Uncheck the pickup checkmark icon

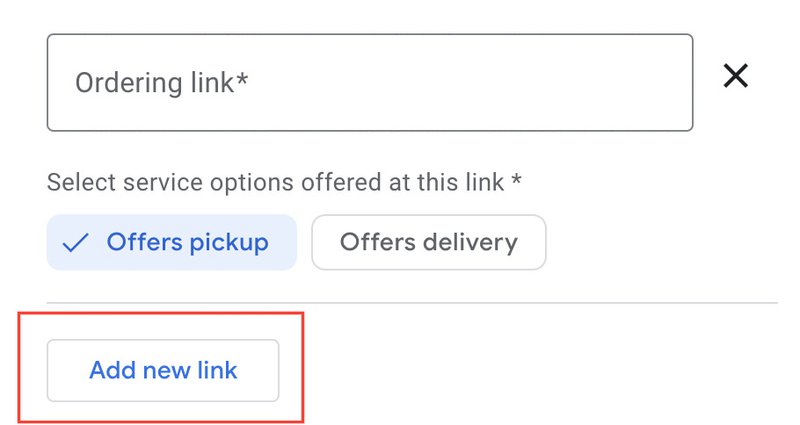coord(75,243)
